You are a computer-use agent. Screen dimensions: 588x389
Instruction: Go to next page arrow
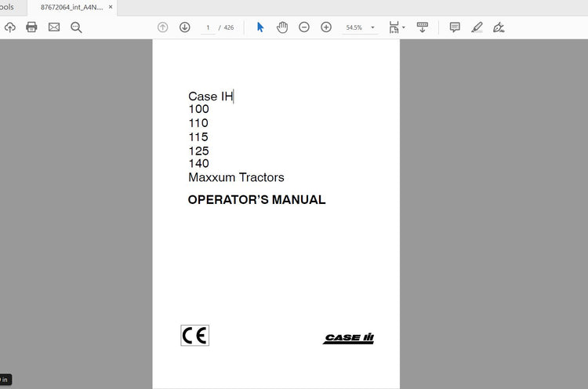click(x=184, y=27)
